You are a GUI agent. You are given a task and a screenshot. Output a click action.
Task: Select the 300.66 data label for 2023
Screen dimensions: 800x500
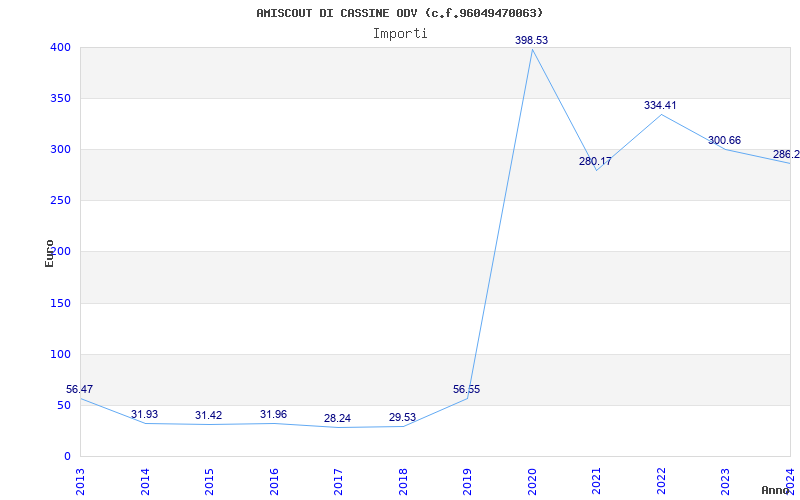tap(724, 140)
